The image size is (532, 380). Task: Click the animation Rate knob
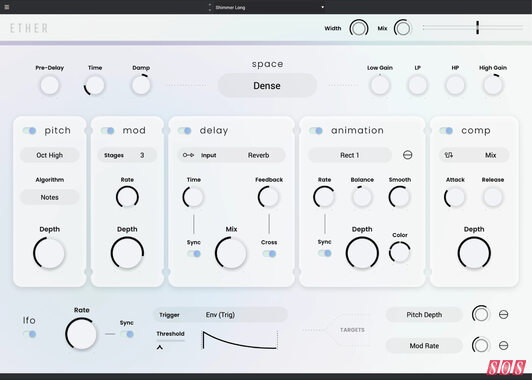click(324, 197)
